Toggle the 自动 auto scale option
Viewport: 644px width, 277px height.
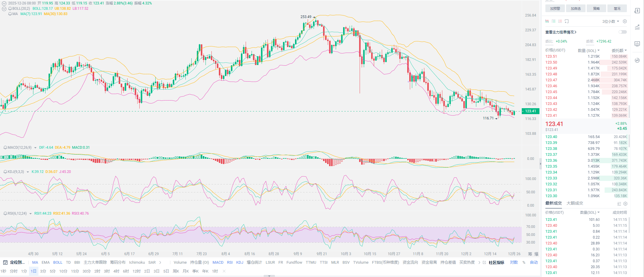[534, 263]
